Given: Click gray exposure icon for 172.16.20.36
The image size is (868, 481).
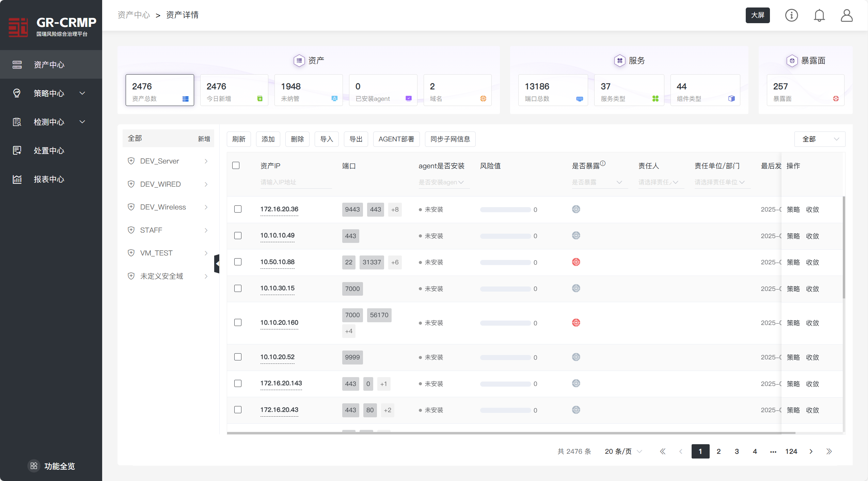Looking at the screenshot, I should [576, 209].
